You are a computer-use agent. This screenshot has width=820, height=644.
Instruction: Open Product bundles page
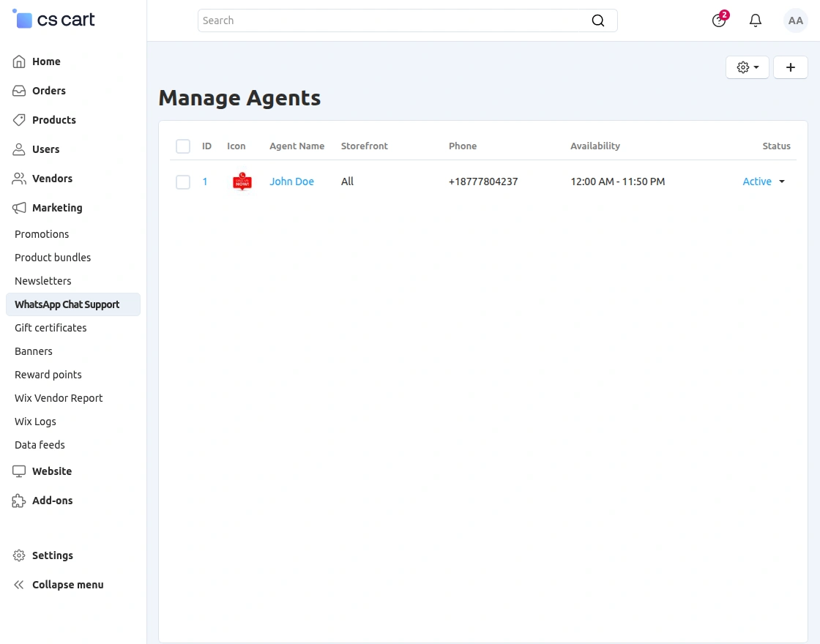53,257
